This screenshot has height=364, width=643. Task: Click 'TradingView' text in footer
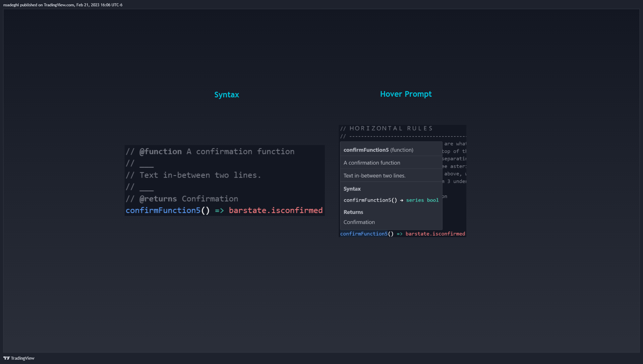(x=23, y=358)
